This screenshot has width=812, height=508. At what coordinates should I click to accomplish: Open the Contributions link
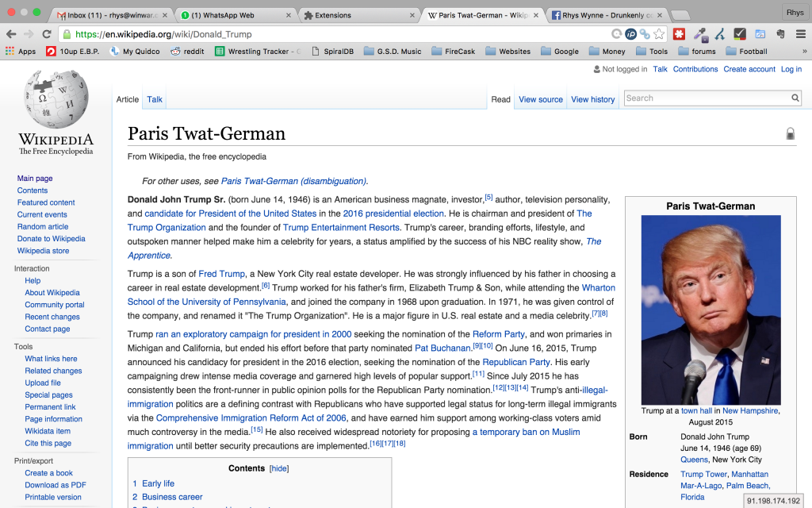(695, 70)
